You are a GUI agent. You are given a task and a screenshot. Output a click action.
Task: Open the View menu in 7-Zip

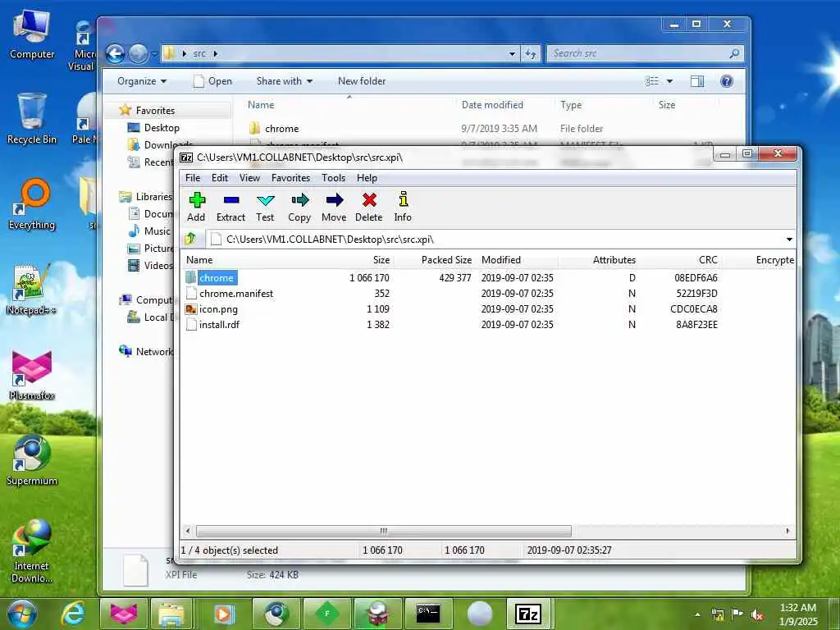[249, 178]
